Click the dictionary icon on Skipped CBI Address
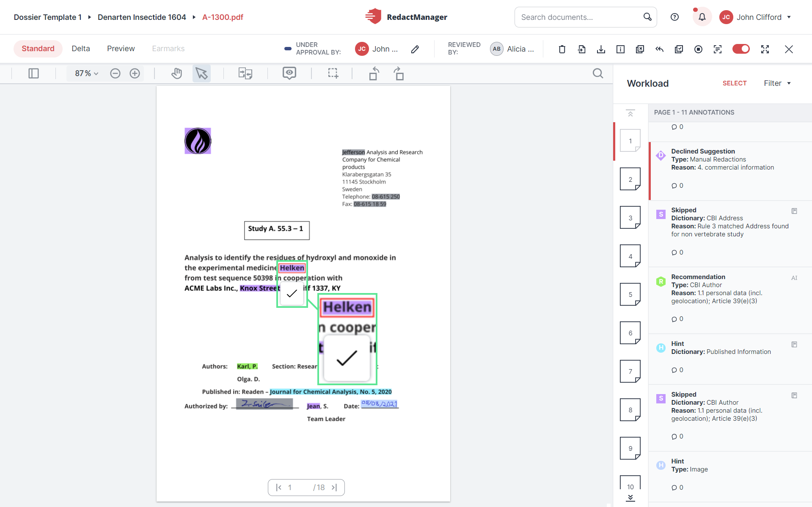Viewport: 812px width, 507px height. click(x=794, y=211)
